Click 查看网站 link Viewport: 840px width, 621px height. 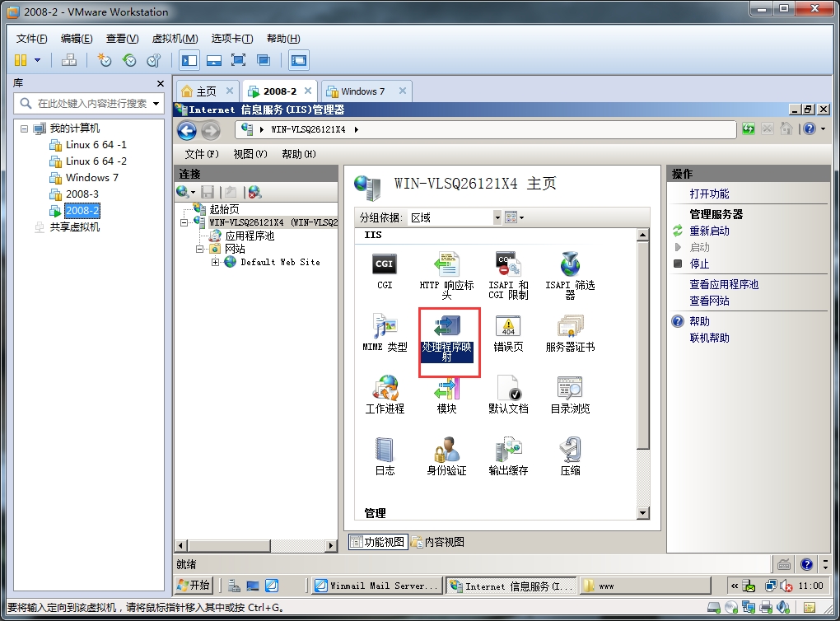[x=709, y=301]
